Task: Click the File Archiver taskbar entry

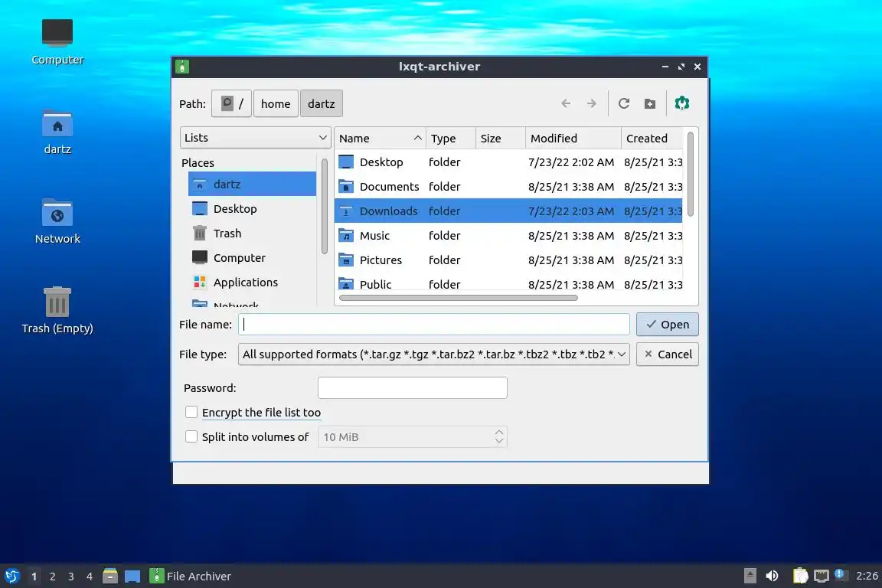Action: pyautogui.click(x=191, y=577)
